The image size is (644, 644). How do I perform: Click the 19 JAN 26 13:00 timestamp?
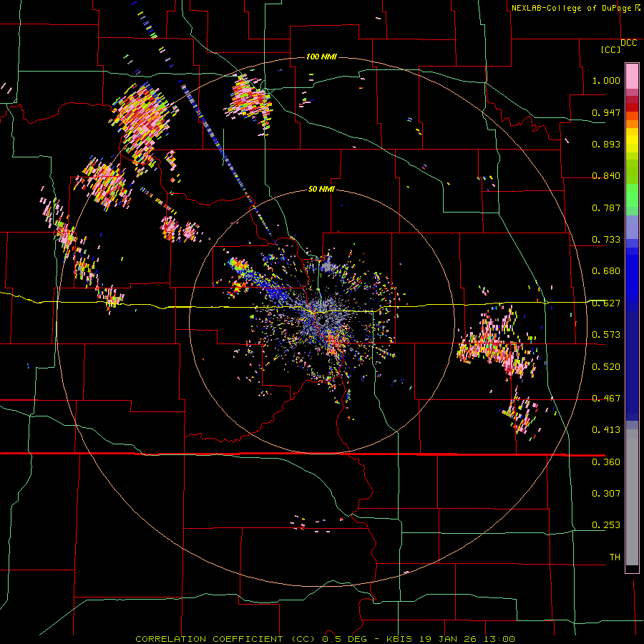coord(467,639)
